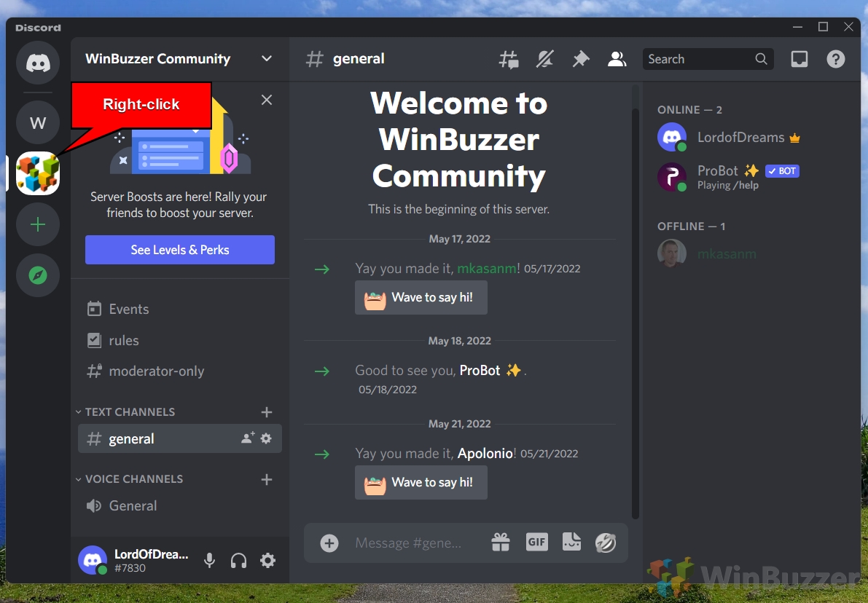
Task: Open the Events page
Action: tap(128, 309)
